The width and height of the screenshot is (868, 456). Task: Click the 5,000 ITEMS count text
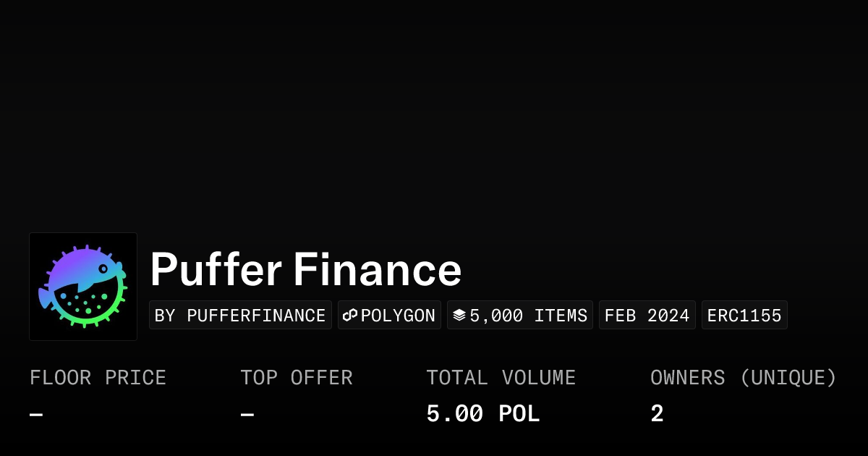pyautogui.click(x=528, y=316)
